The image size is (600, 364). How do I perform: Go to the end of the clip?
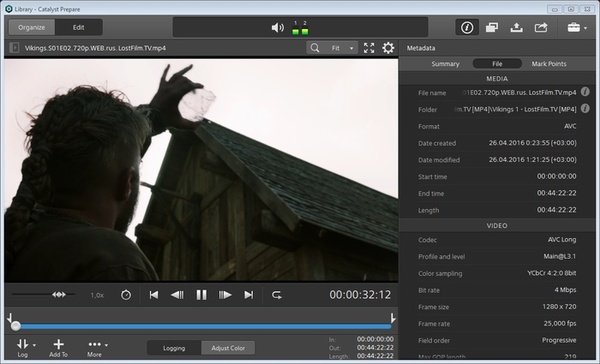click(x=249, y=295)
